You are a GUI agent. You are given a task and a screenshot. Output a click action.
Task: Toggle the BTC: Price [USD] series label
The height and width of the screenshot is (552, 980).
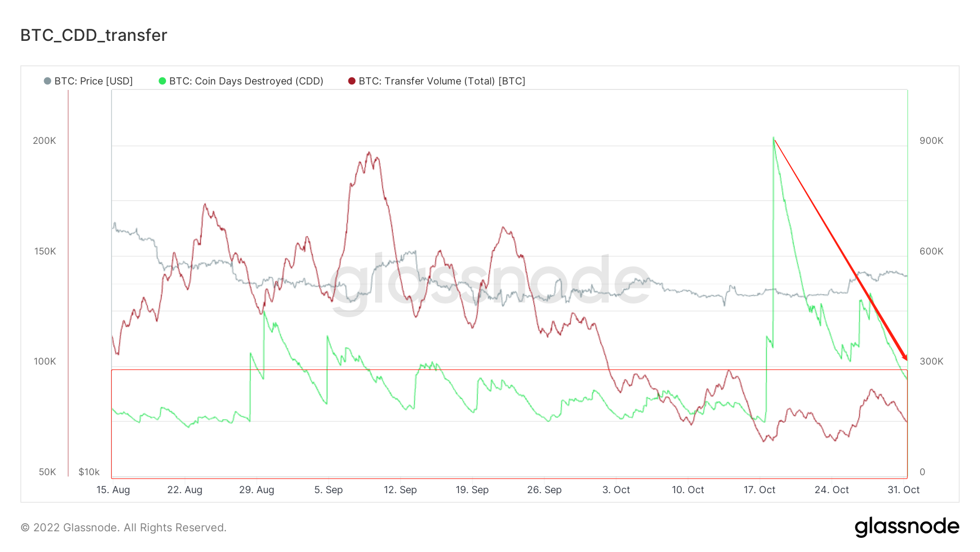click(94, 81)
